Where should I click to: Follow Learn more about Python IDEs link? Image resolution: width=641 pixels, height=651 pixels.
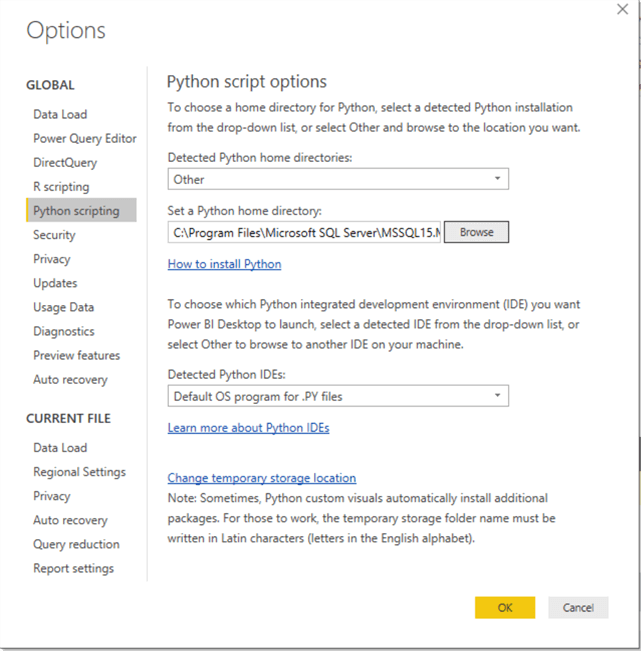248,427
